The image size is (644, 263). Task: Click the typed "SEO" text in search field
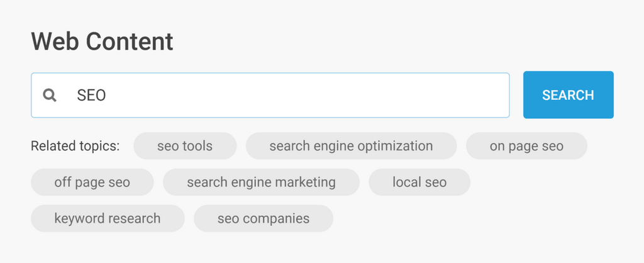(x=91, y=96)
